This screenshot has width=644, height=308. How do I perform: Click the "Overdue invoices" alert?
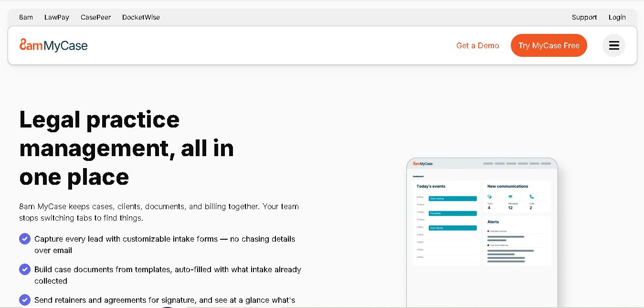coord(497,231)
